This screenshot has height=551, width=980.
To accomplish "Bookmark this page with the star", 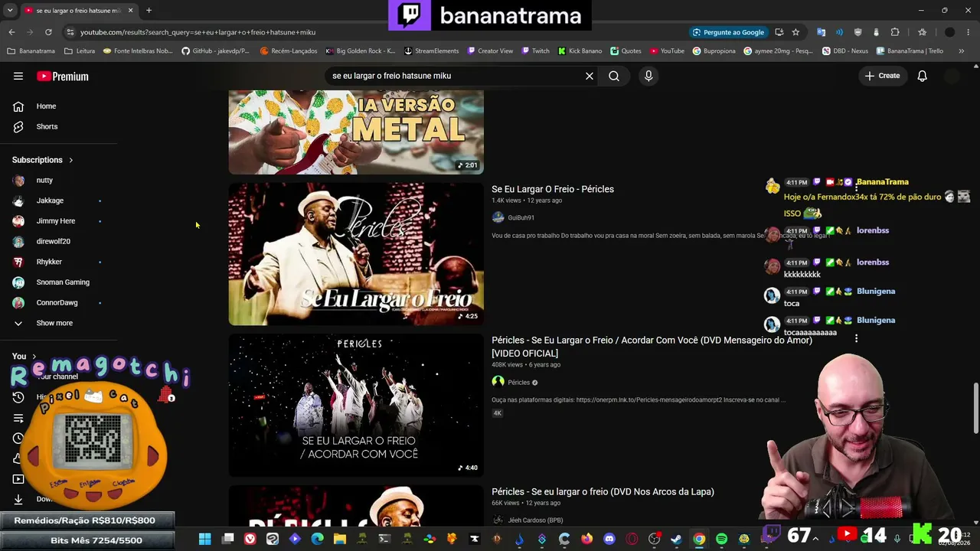I will (x=795, y=32).
